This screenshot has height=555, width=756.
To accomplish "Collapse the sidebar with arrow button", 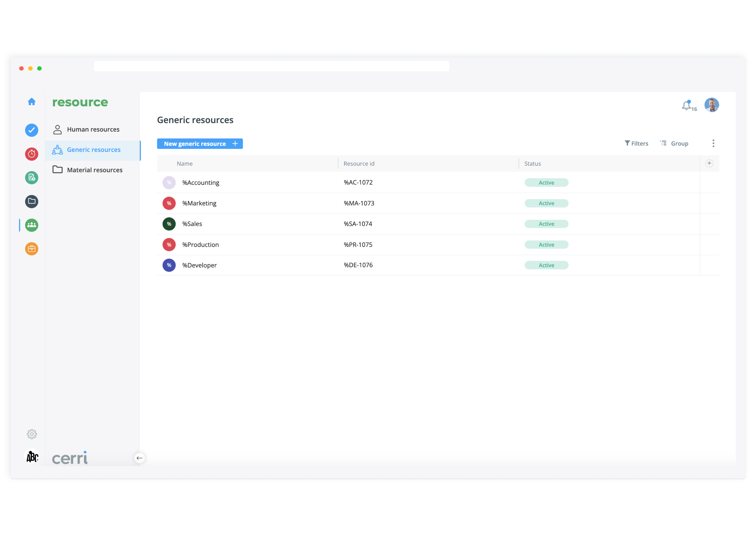I will 140,458.
